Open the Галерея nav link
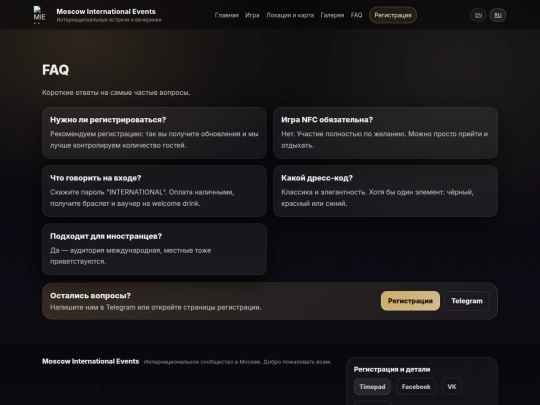The width and height of the screenshot is (540, 405). [x=332, y=15]
